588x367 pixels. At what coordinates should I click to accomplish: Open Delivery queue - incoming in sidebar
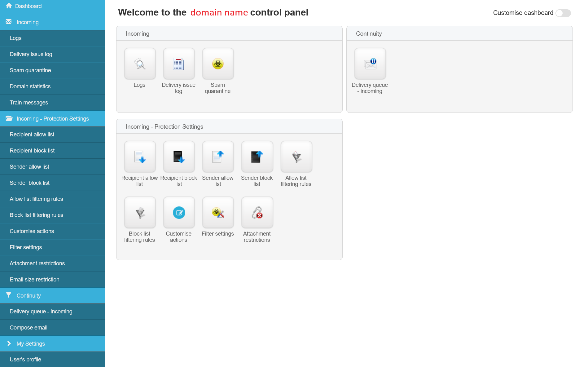click(52, 312)
